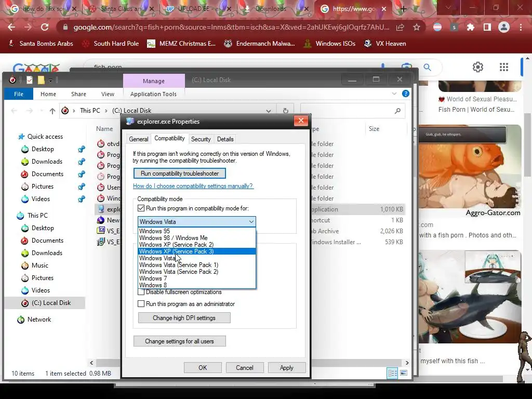This screenshot has height=399, width=532.
Task: Sort files by the Size column header
Action: (374, 129)
